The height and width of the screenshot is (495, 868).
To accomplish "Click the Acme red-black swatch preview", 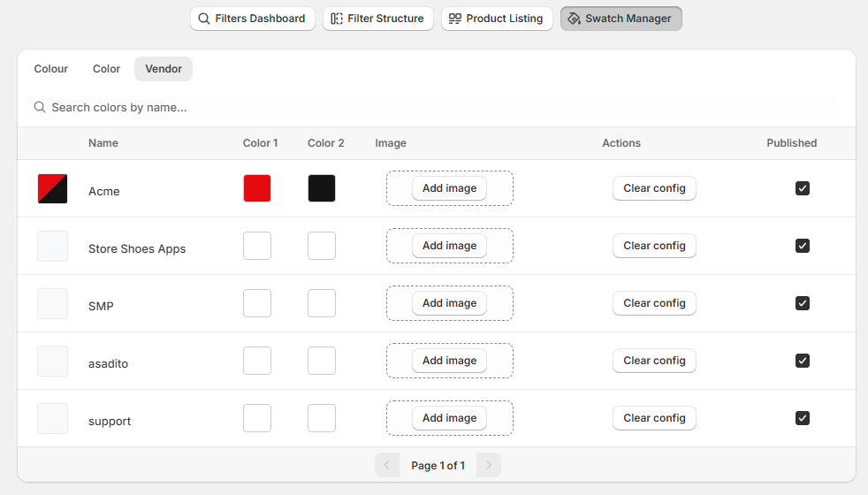I will [x=52, y=188].
